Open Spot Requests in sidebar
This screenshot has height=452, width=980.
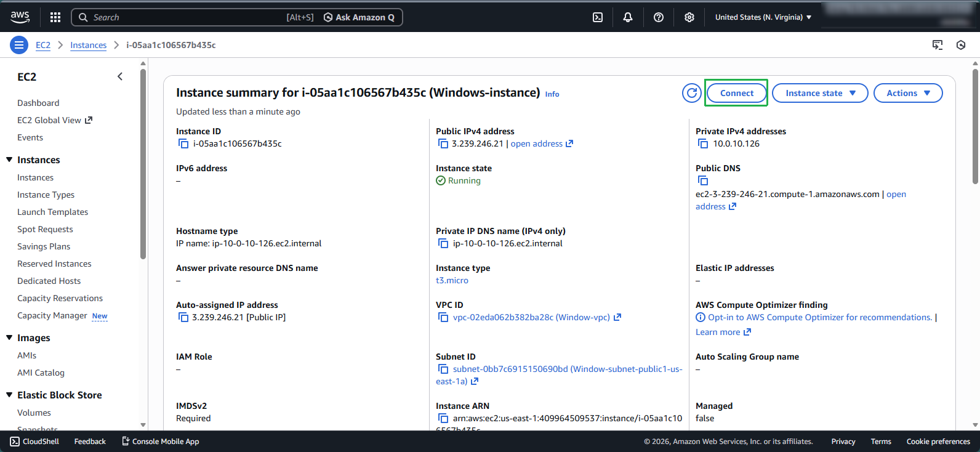(x=45, y=229)
